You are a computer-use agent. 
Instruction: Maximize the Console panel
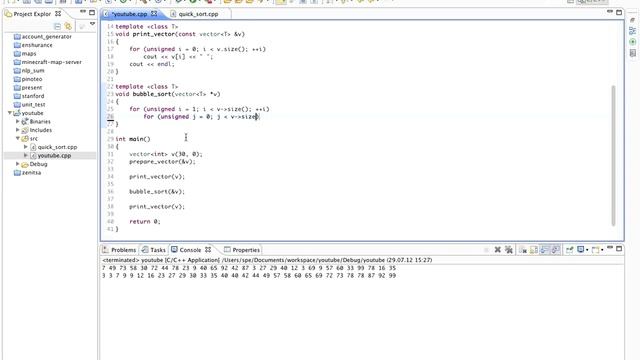pos(619,249)
